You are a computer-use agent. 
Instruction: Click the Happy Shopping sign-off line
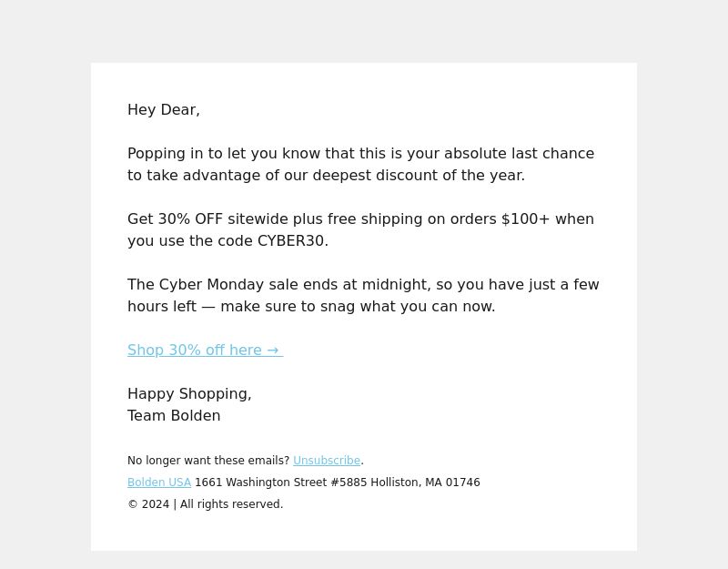189,393
